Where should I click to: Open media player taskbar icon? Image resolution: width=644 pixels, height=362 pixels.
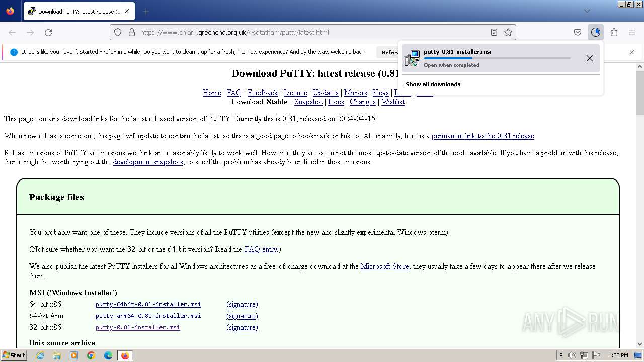pos(74,355)
